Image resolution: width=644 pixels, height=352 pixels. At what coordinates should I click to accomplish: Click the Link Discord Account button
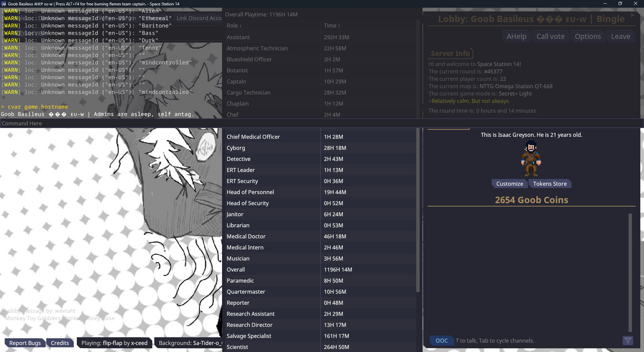[x=199, y=18]
